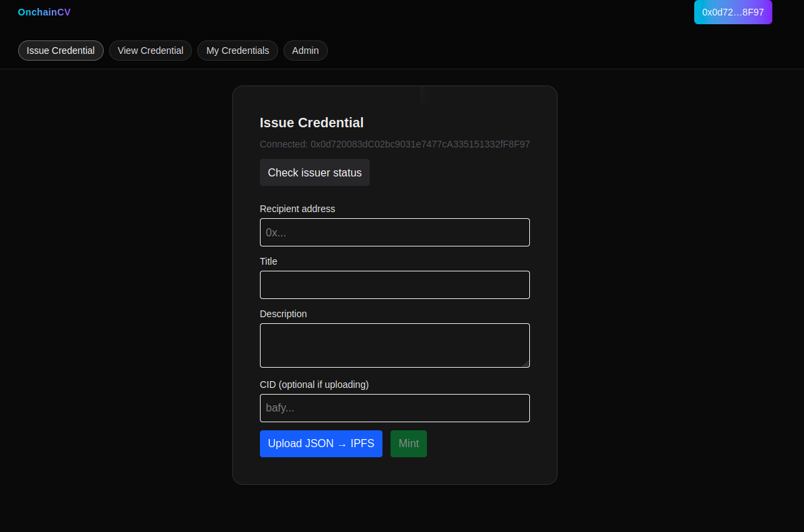Screen dimensions: 804x532
Task: Open the OnchainCV home logo
Action: 44,12
